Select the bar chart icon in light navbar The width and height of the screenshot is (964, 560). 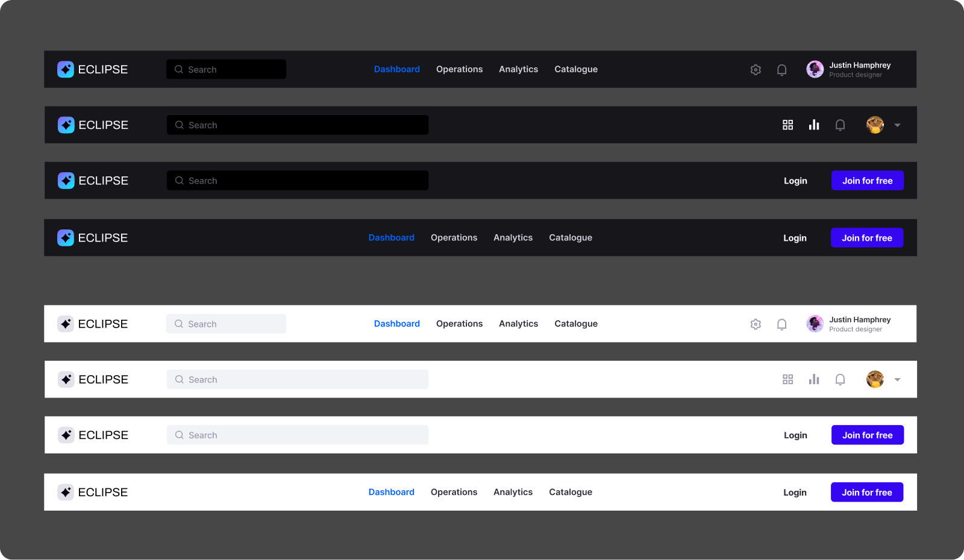pyautogui.click(x=814, y=379)
